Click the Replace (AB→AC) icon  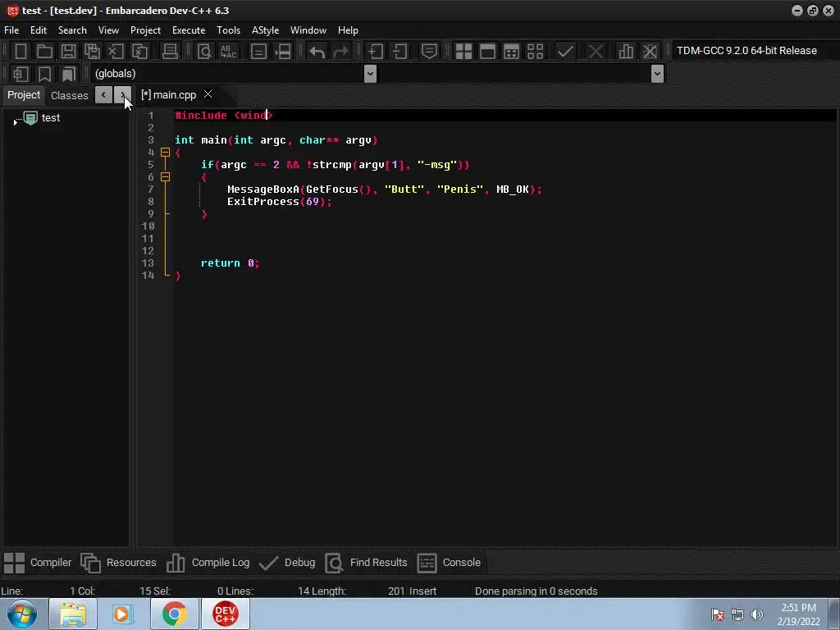click(228, 52)
